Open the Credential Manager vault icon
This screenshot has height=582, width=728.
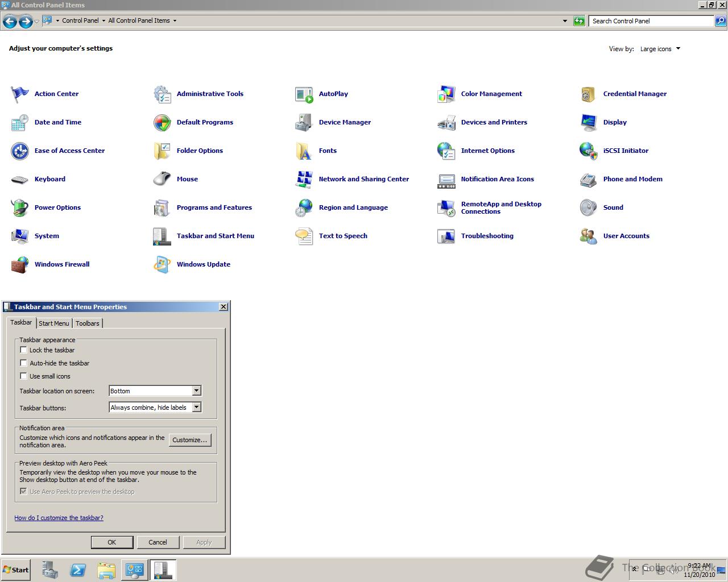[589, 94]
